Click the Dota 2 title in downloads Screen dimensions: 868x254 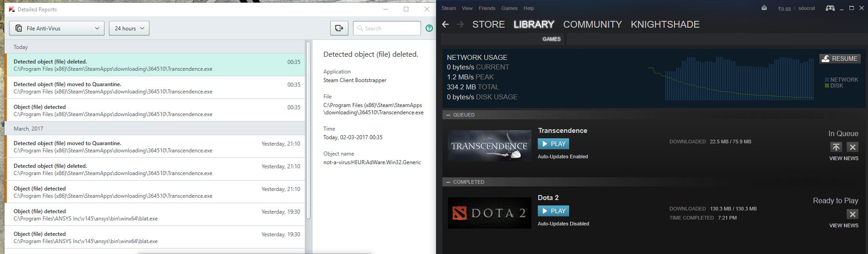pyautogui.click(x=548, y=198)
